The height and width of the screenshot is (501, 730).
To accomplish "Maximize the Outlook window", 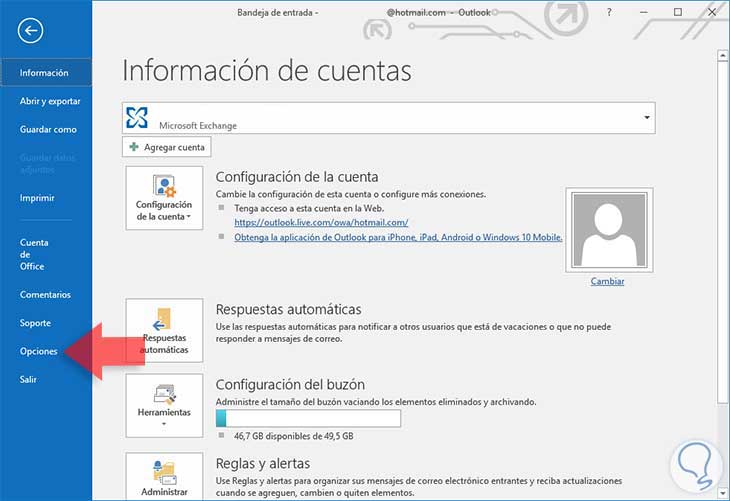I will [678, 12].
